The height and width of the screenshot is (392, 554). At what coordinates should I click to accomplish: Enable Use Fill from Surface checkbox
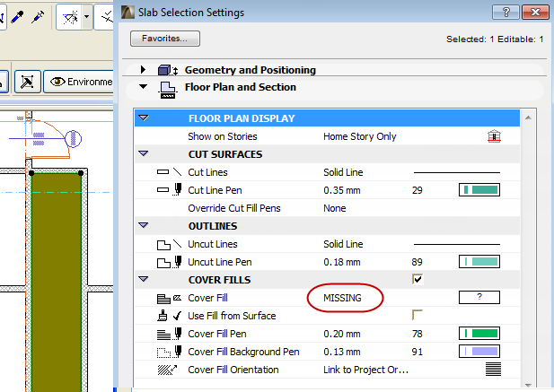(x=417, y=315)
